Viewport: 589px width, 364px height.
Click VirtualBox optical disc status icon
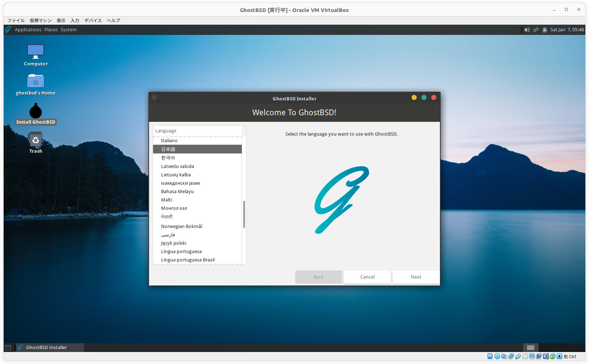point(497,356)
